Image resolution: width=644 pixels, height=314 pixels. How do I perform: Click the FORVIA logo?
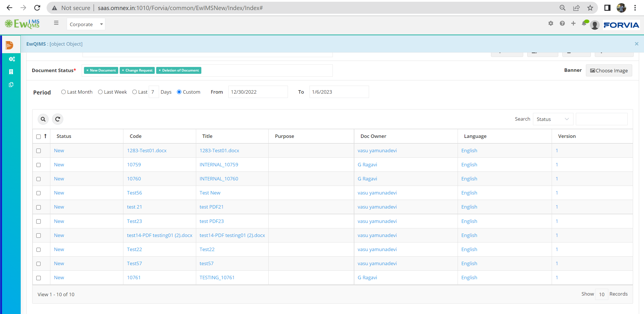(621, 25)
